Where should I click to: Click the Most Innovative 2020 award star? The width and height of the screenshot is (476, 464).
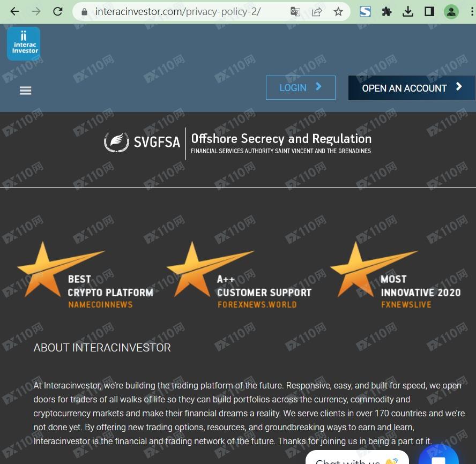[x=374, y=269]
